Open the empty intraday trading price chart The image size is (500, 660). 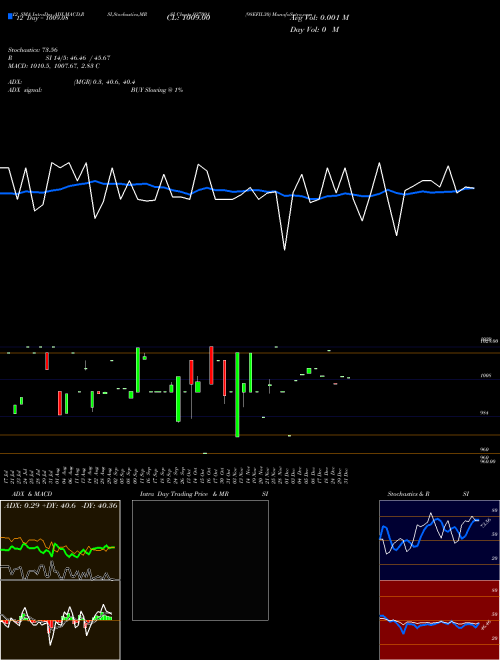pyautogui.click(x=200, y=560)
